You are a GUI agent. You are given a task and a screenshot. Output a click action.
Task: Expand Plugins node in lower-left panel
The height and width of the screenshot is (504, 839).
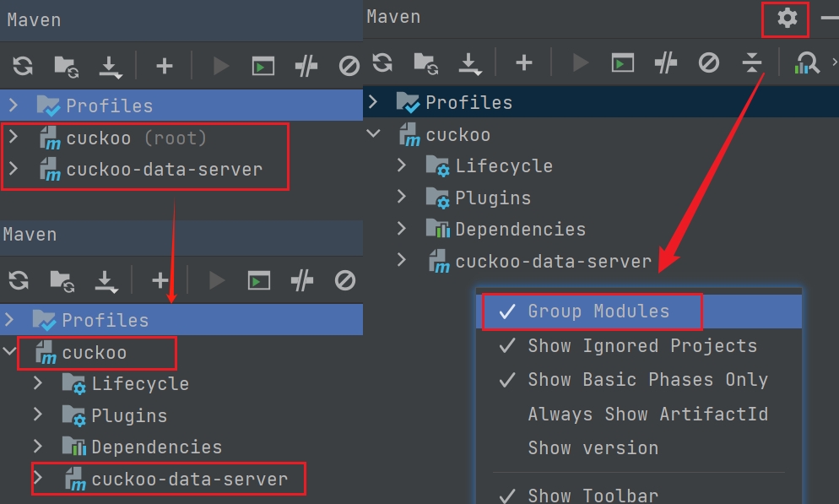37,415
